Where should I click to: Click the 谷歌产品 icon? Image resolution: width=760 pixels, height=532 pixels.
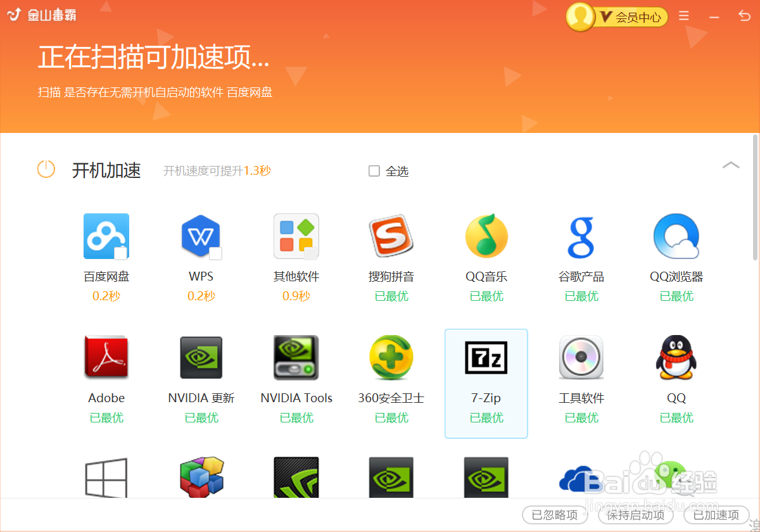pyautogui.click(x=581, y=237)
